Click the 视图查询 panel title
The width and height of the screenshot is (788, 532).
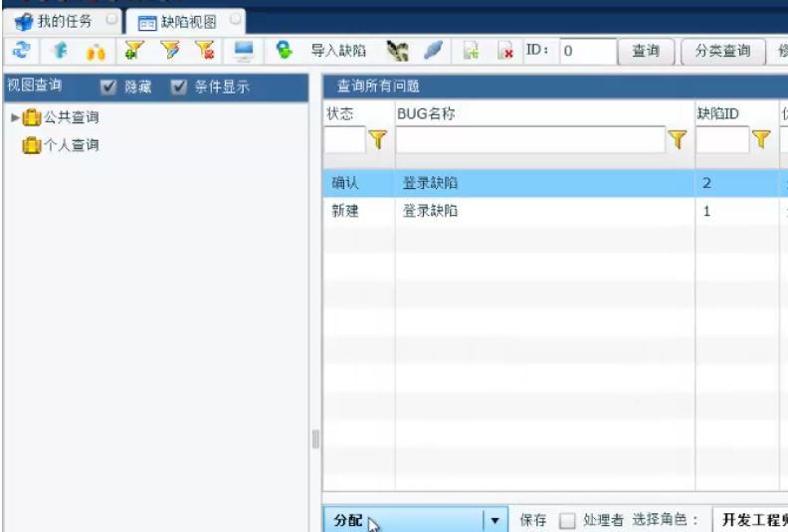[34, 85]
